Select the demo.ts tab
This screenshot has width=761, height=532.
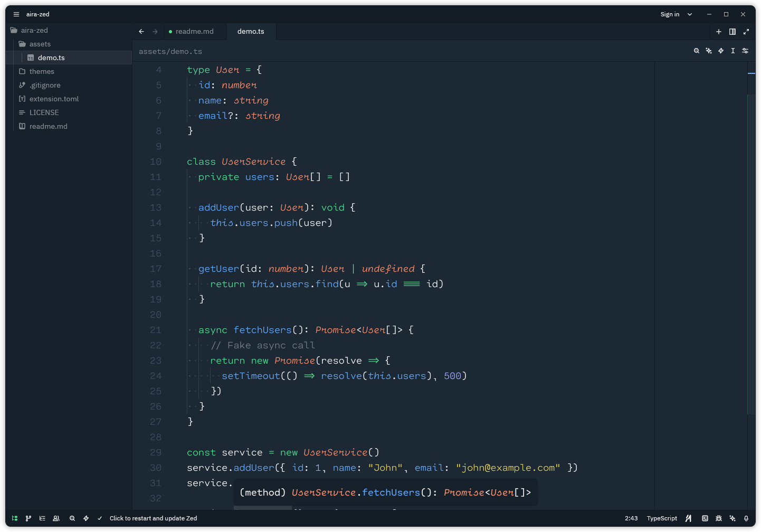[251, 32]
